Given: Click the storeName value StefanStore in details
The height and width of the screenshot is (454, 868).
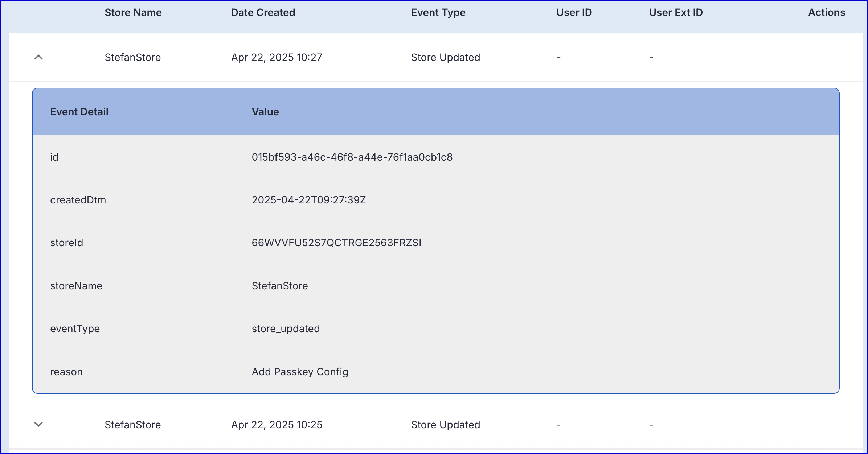Looking at the screenshot, I should (x=280, y=286).
